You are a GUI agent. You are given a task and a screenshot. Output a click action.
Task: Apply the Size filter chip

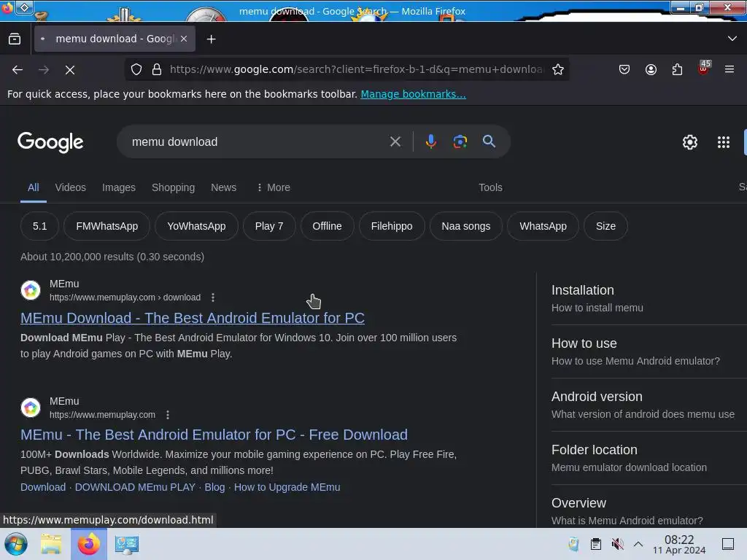click(605, 226)
